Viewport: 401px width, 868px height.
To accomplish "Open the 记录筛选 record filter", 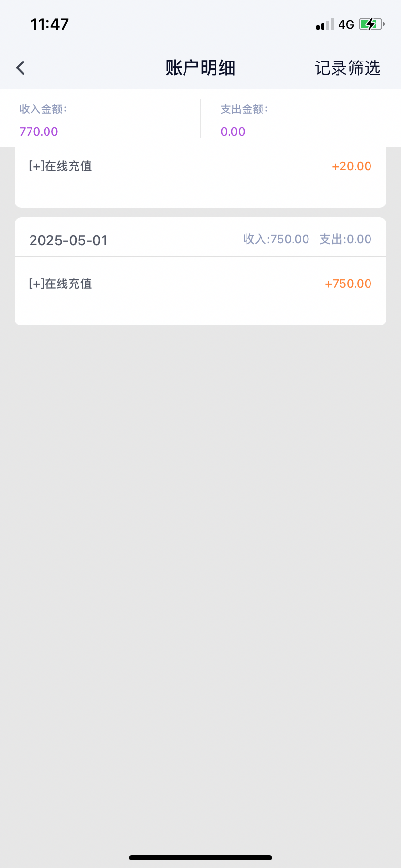I will 347,68.
